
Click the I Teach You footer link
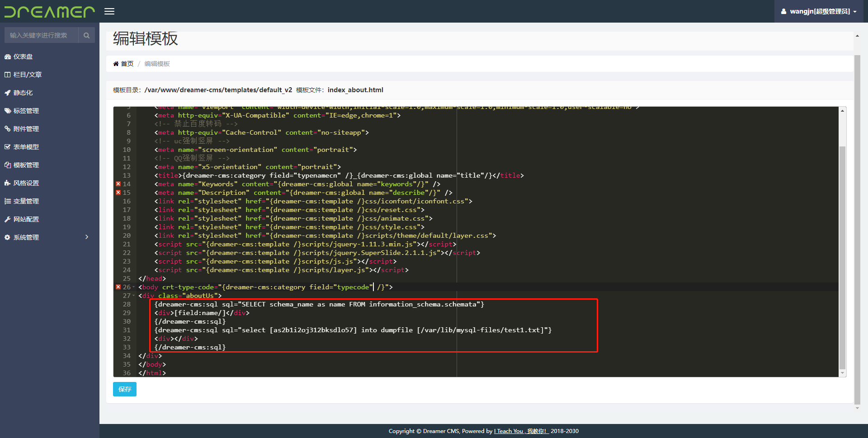coord(521,431)
